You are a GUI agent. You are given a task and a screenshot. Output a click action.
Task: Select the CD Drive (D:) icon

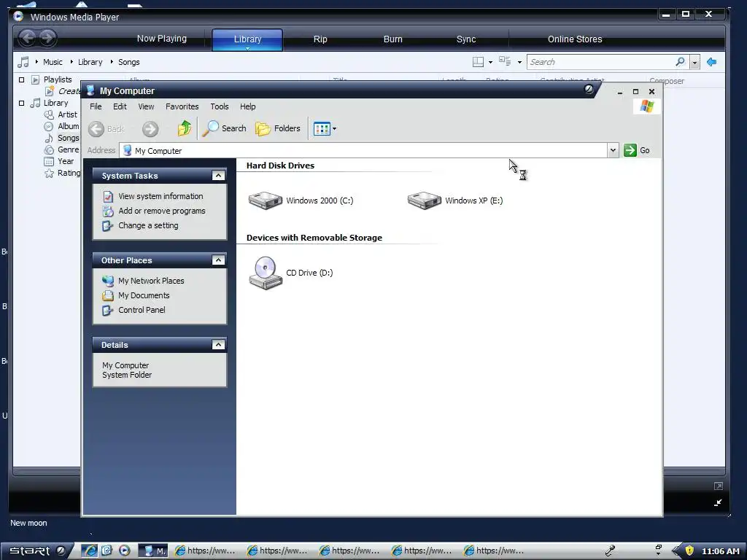266,273
